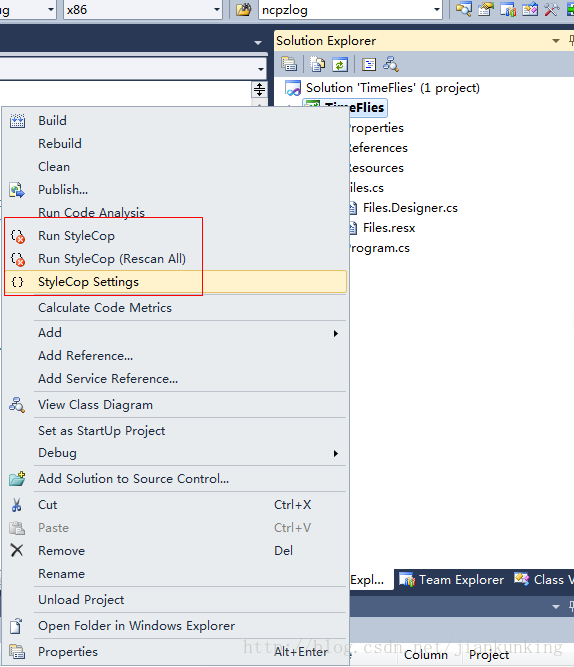Expand the Add submenu arrow
Image resolution: width=574 pixels, height=667 pixels.
coord(336,334)
